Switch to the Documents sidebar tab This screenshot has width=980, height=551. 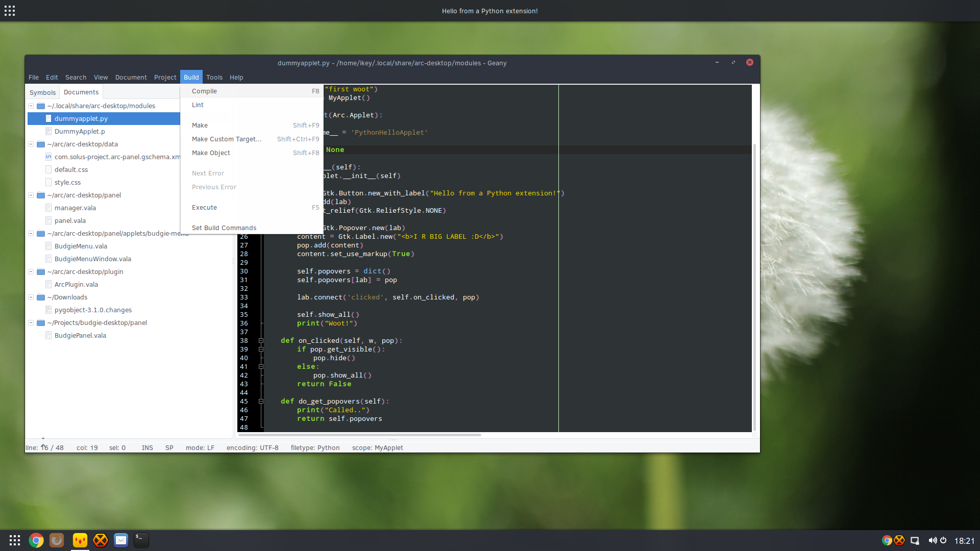pyautogui.click(x=81, y=92)
